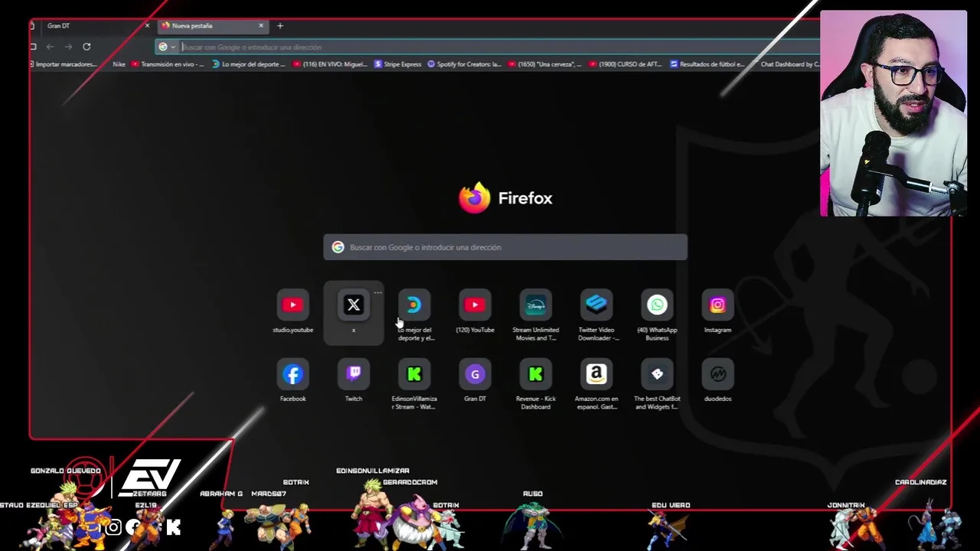Viewport: 980px width, 551px height.
Task: Select the Nueva pestaña tab
Action: (212, 26)
